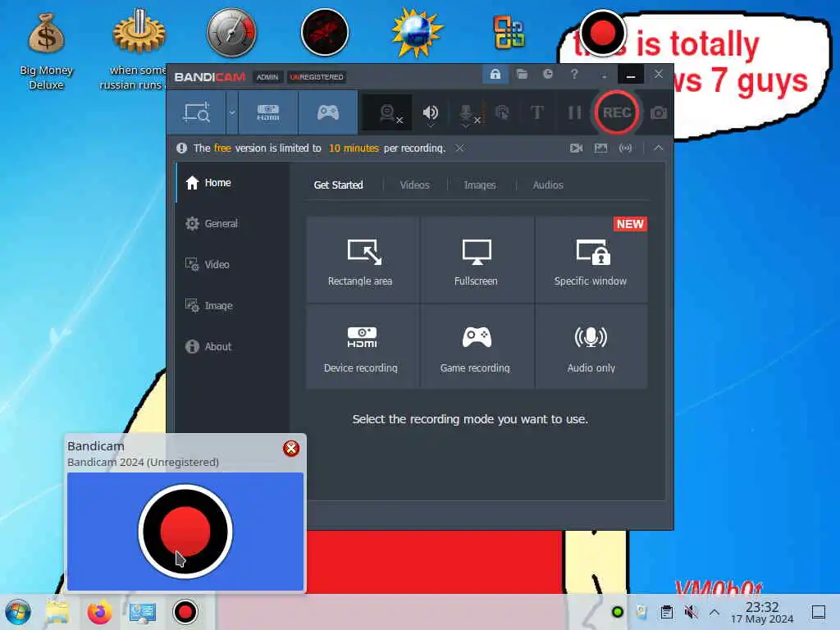Open the dark red circular desktop icon
The image size is (840, 630).
click(325, 32)
